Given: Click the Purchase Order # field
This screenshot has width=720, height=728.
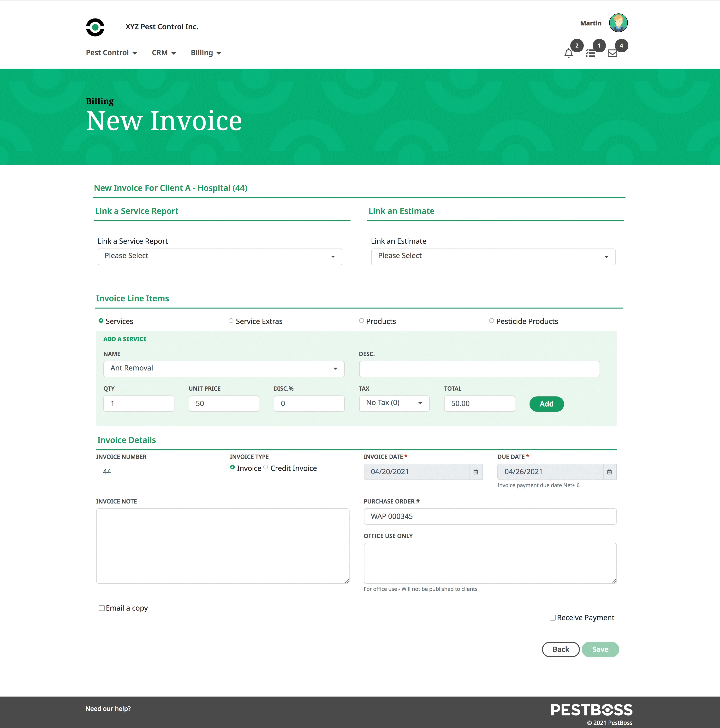Looking at the screenshot, I should coord(489,516).
